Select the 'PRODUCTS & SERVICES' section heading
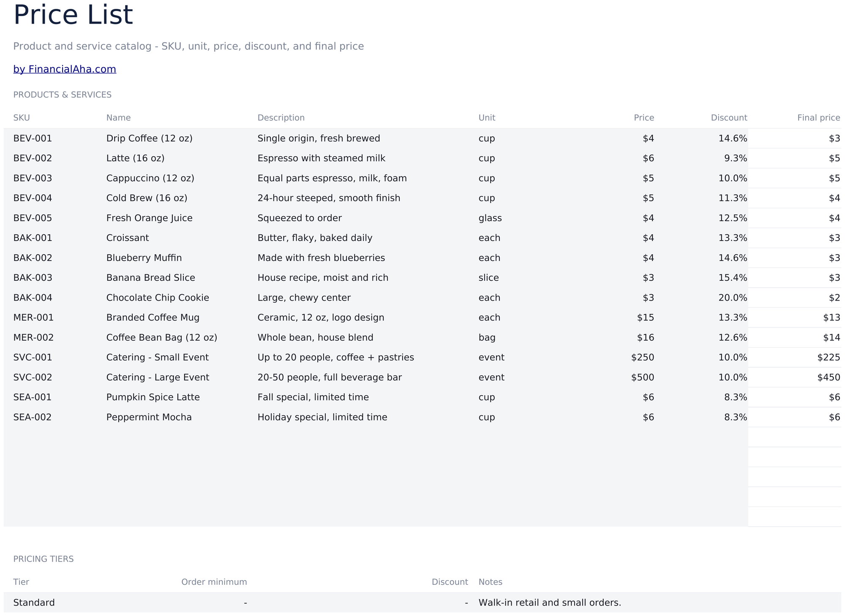845x616 pixels. point(63,95)
